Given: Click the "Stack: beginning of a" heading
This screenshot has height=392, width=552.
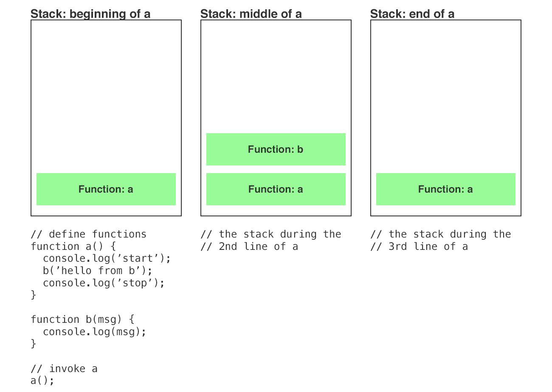Looking at the screenshot, I should [90, 14].
